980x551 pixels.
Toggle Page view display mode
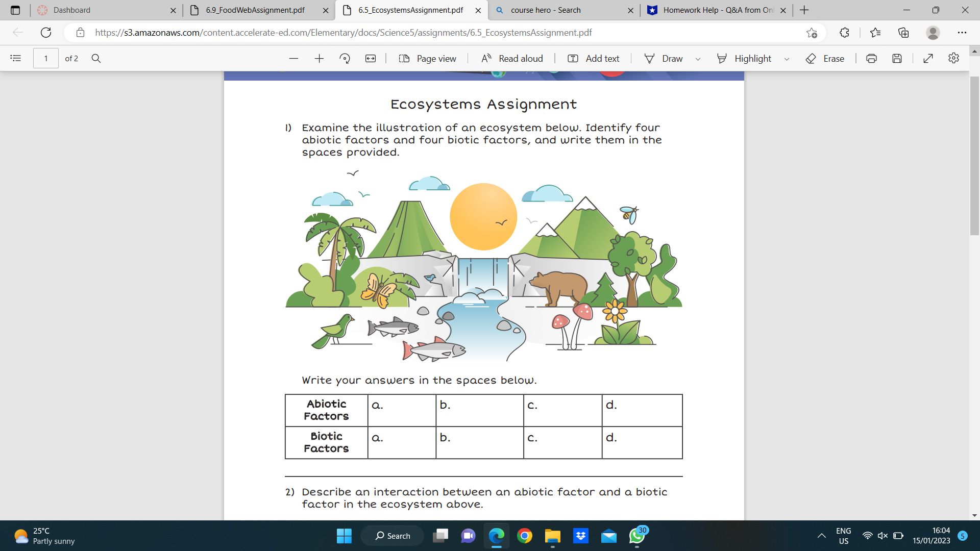pos(428,58)
